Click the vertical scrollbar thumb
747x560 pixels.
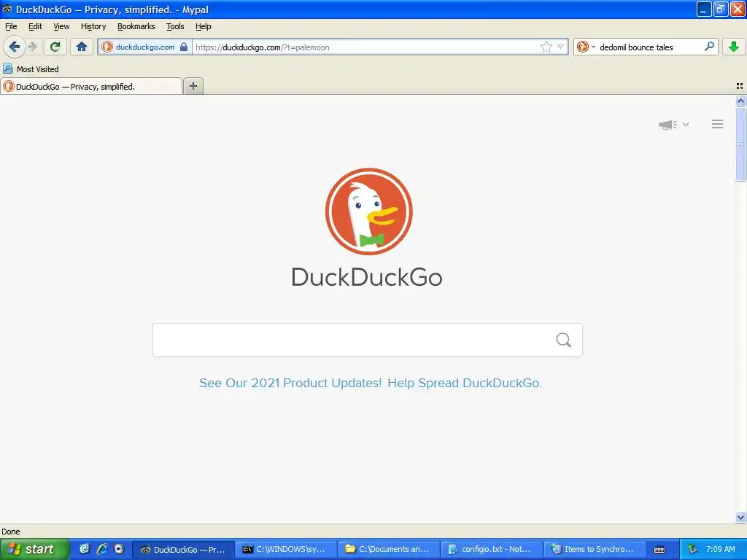740,144
